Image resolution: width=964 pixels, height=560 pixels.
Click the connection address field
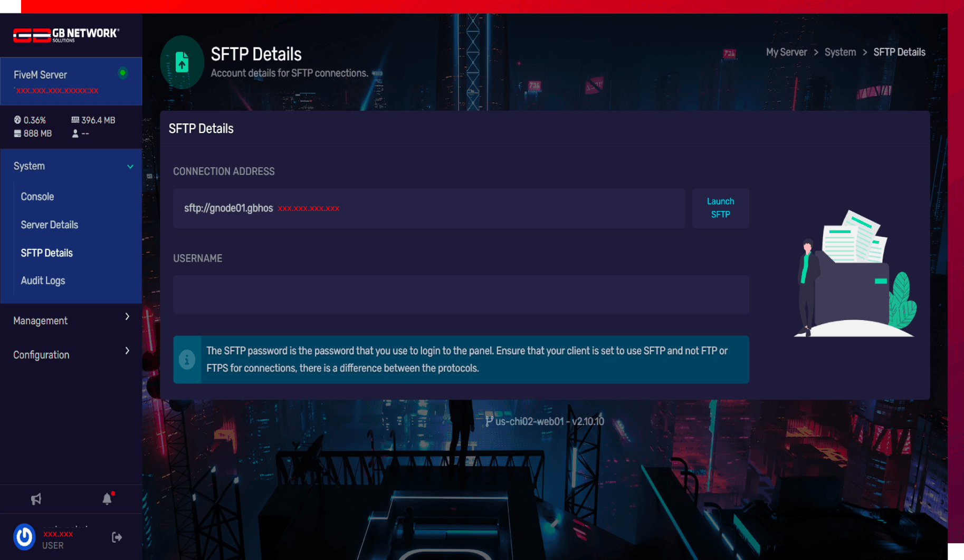click(x=428, y=208)
